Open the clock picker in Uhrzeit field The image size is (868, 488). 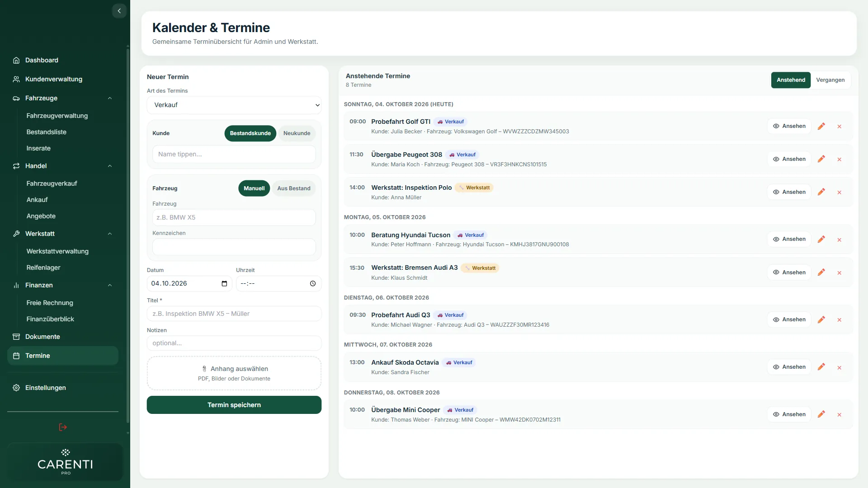[313, 284]
